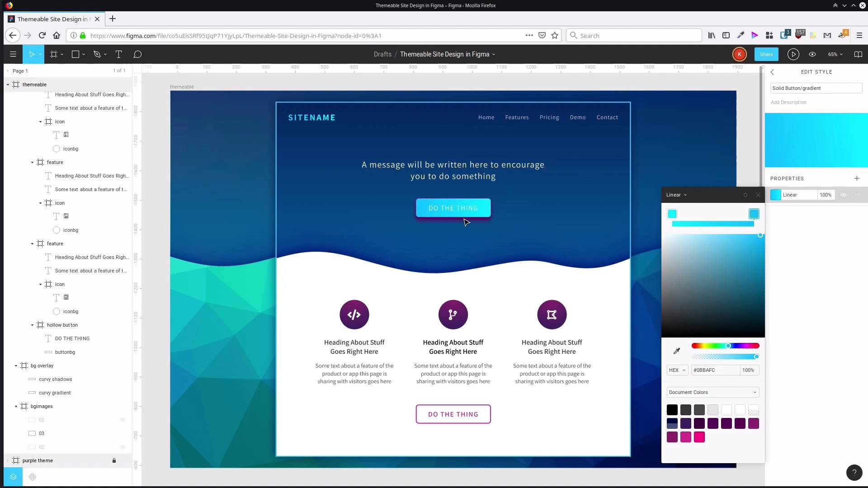The height and width of the screenshot is (488, 868).
Task: Open the Comment tool
Action: pos(137,54)
